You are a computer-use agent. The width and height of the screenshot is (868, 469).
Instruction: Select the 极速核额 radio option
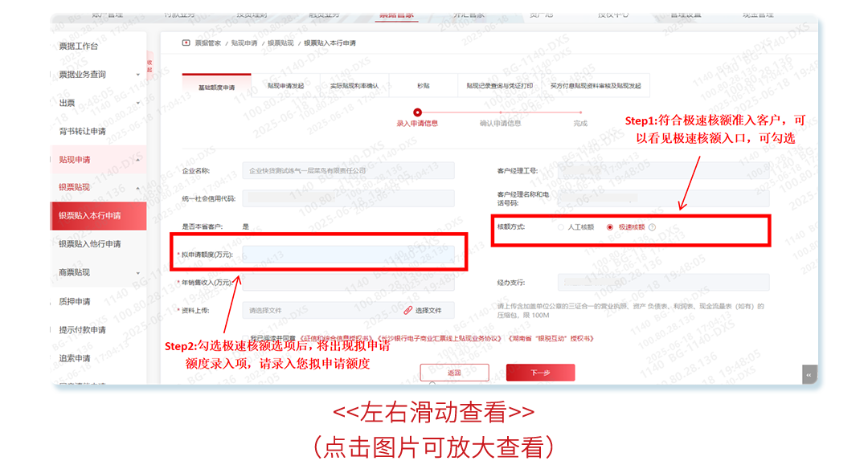coord(609,226)
